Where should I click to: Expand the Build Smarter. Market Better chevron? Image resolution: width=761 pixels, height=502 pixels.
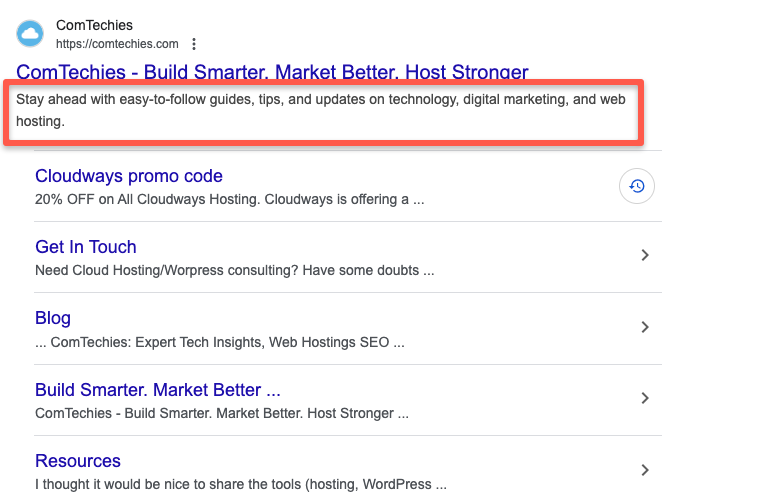pos(645,398)
